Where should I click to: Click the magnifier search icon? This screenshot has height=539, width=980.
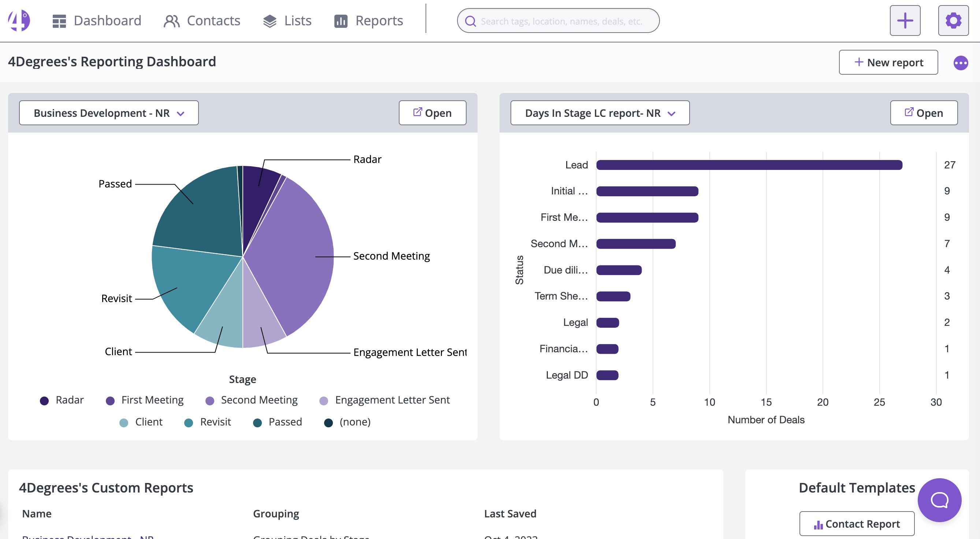471,21
